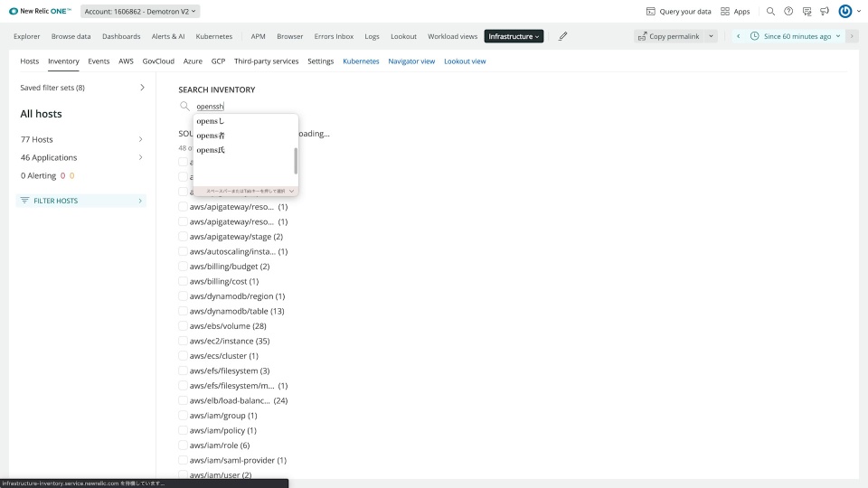Open the Navigator view link
The height and width of the screenshot is (488, 868).
pos(411,61)
